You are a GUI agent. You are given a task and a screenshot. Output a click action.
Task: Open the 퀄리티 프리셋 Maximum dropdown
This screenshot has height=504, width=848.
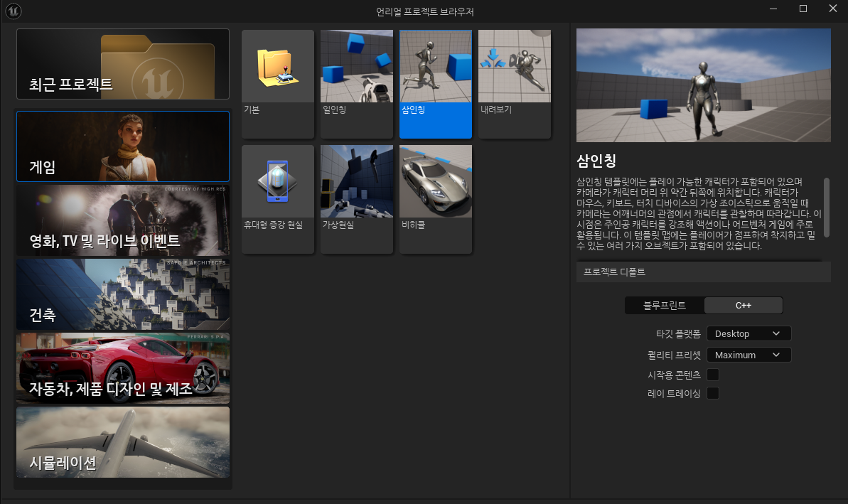pyautogui.click(x=749, y=355)
